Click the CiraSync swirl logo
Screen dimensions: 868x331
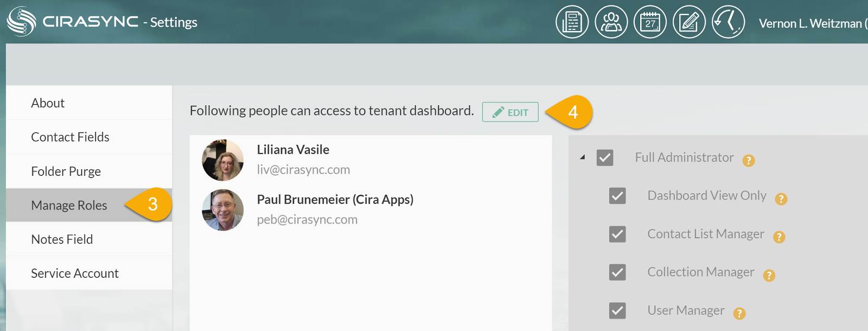(x=21, y=22)
